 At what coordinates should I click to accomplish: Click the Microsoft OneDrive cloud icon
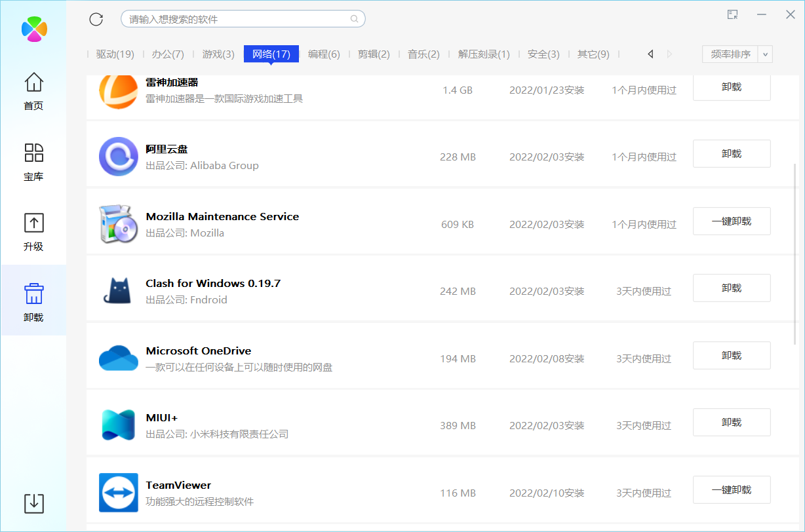tap(119, 358)
